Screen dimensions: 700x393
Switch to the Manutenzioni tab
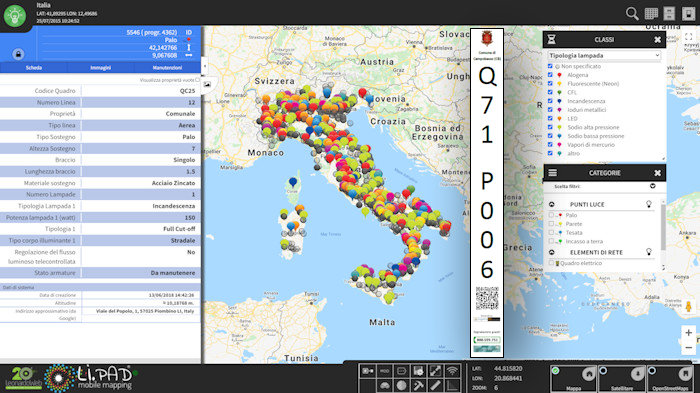coord(167,67)
